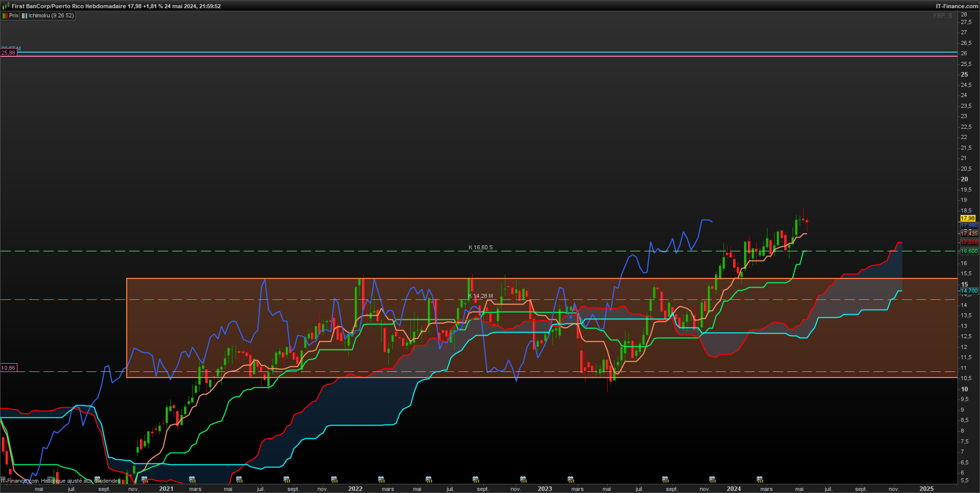Toggle the Ichimoku (9 26 52) indicator legend
Image resolution: width=980 pixels, height=493 pixels.
[48, 16]
